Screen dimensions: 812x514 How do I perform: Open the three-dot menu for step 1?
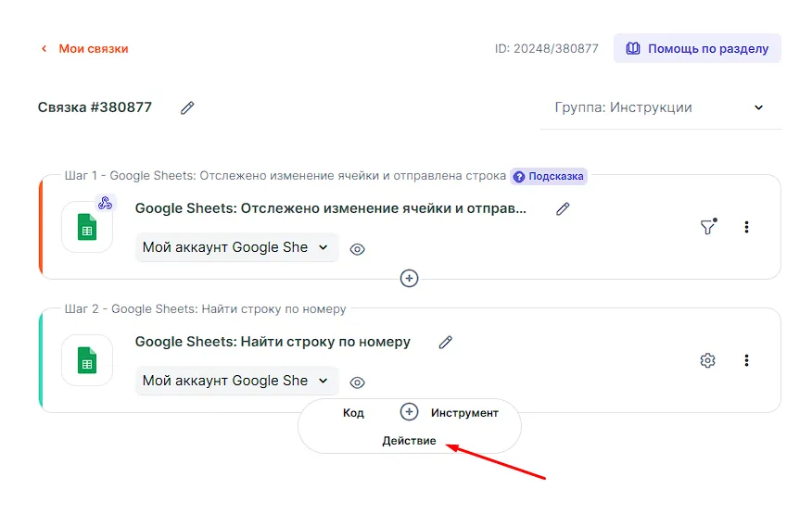[x=747, y=227]
